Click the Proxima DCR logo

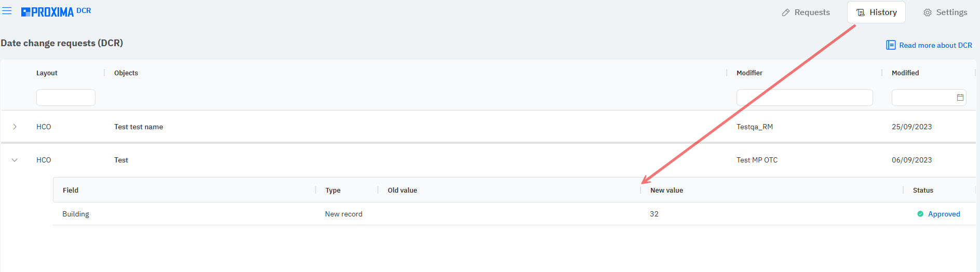tap(56, 12)
